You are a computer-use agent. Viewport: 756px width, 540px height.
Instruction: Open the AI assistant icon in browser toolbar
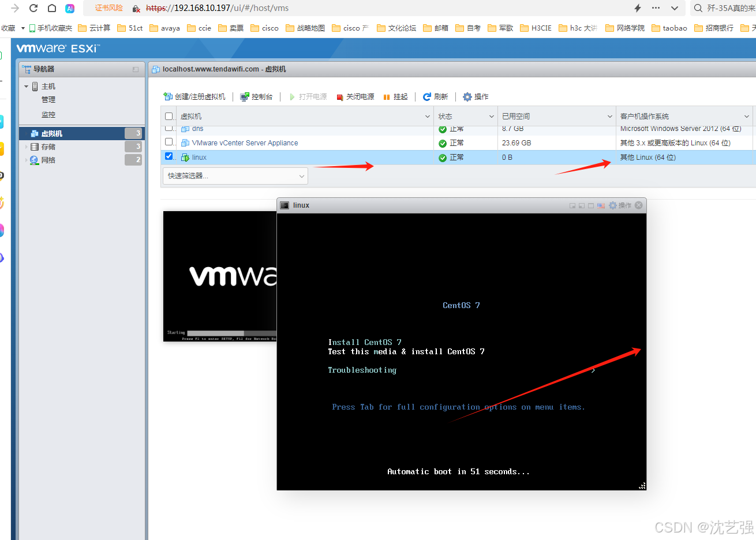70,8
